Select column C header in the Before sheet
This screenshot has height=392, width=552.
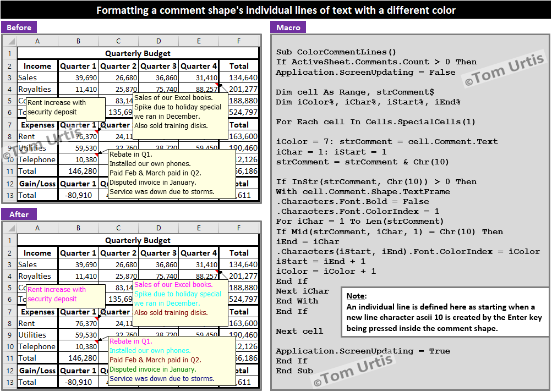pyautogui.click(x=118, y=41)
